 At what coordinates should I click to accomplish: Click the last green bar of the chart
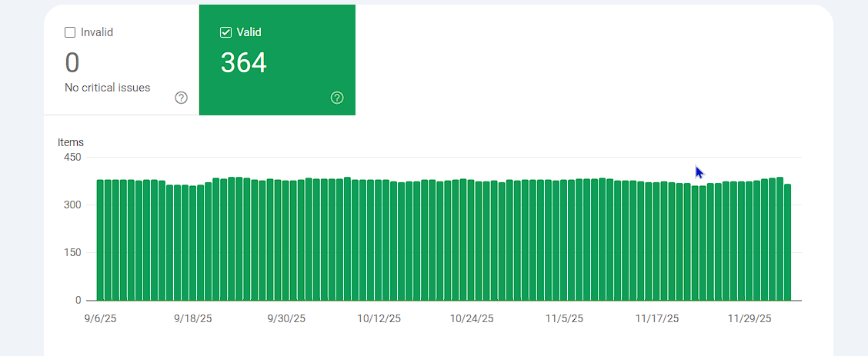coord(787,242)
